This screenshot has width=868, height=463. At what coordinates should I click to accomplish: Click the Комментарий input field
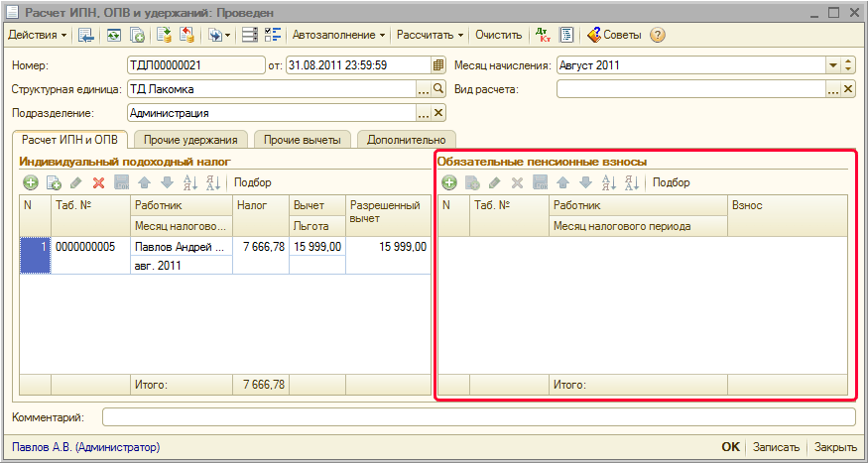pos(478,417)
